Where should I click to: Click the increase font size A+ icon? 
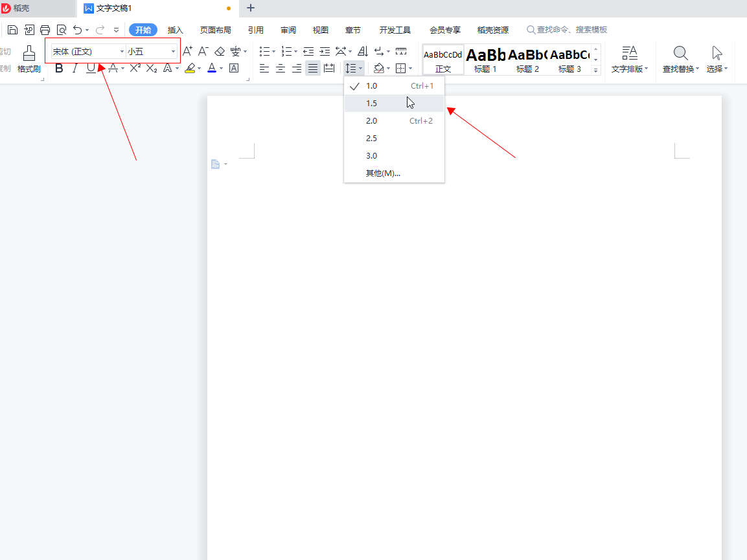pos(187,51)
